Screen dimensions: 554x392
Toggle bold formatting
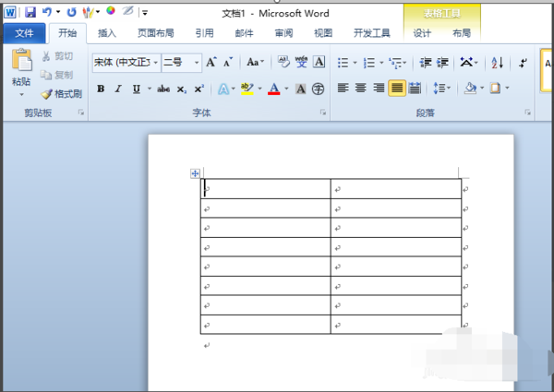[101, 89]
